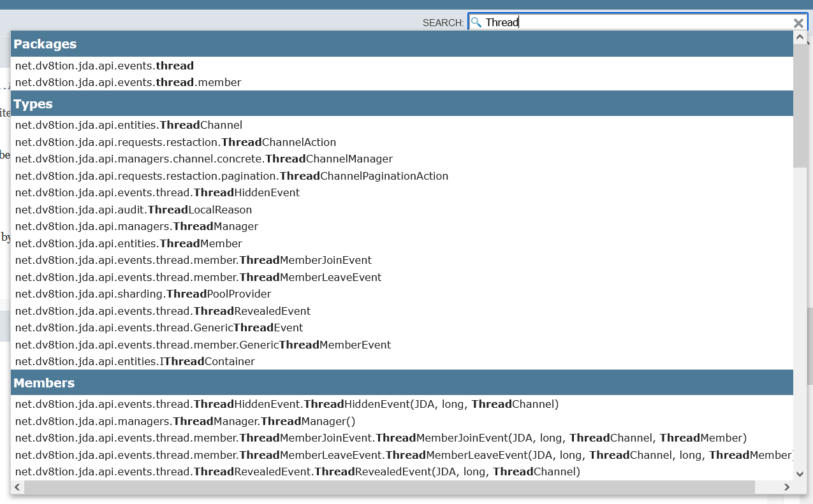Click the ThreadPoolProvider sharding result
Screen dimensions: 813x504
coord(143,294)
